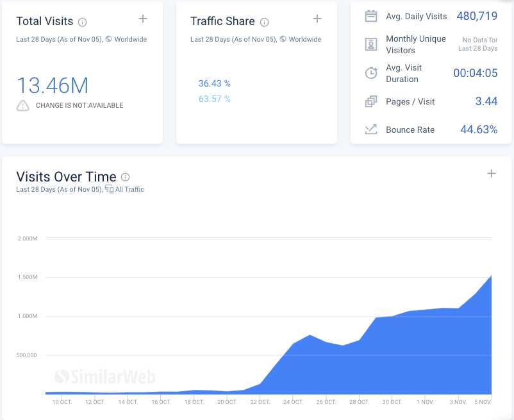The height and width of the screenshot is (420, 514).
Task: Click the Total Visits card title
Action: (x=45, y=21)
